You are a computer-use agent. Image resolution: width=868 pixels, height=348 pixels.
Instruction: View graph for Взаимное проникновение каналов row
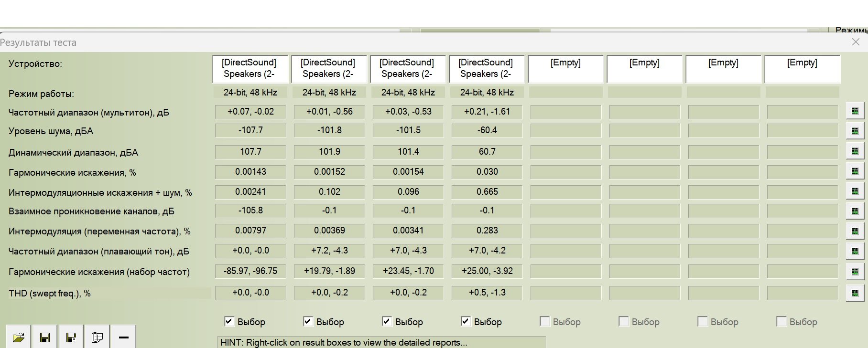[x=855, y=211]
